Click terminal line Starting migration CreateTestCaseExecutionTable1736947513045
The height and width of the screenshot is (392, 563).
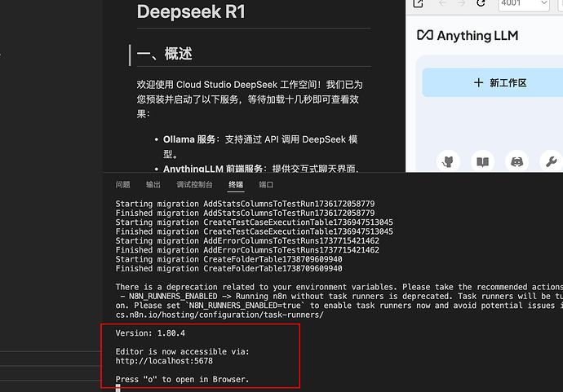(x=255, y=222)
